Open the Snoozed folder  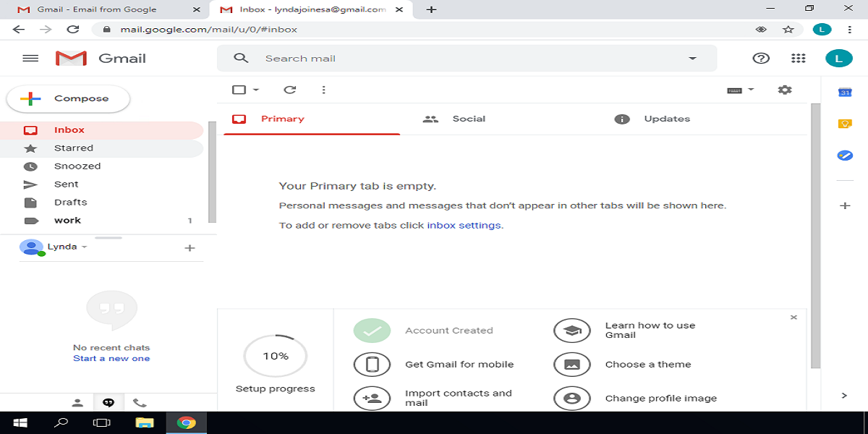click(101, 166)
